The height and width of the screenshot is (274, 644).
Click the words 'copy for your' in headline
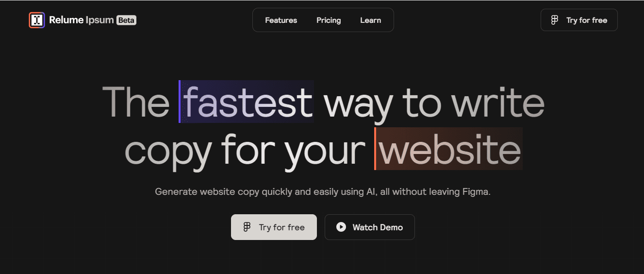point(245,151)
